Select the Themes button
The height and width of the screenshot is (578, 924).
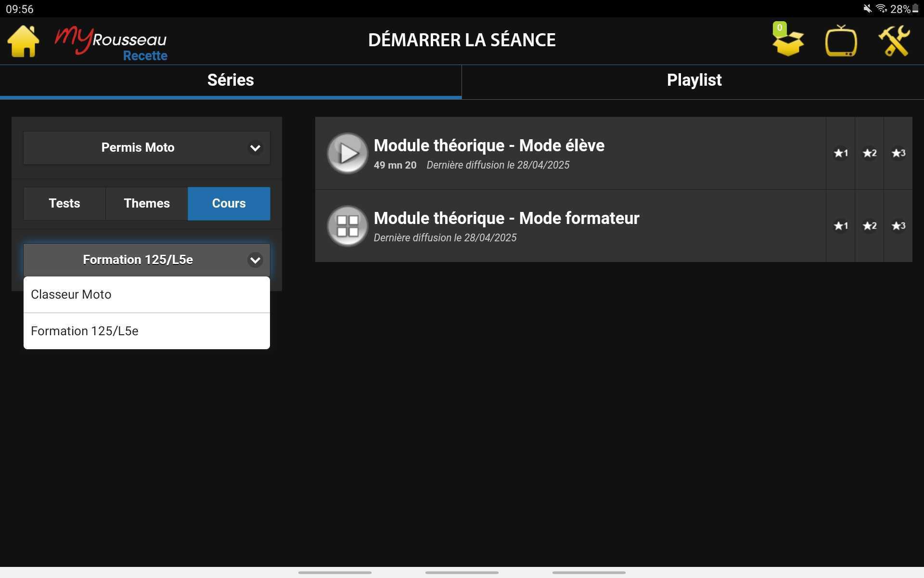click(147, 204)
